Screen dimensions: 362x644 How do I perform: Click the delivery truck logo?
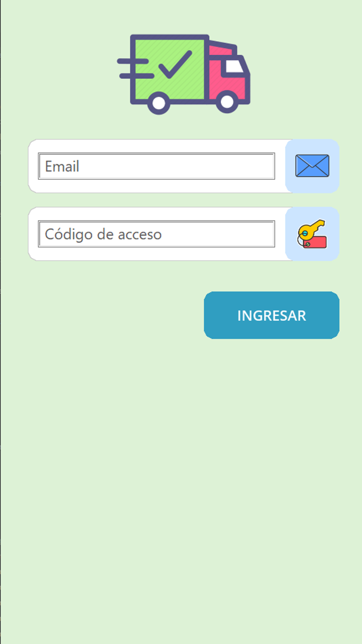(184, 74)
